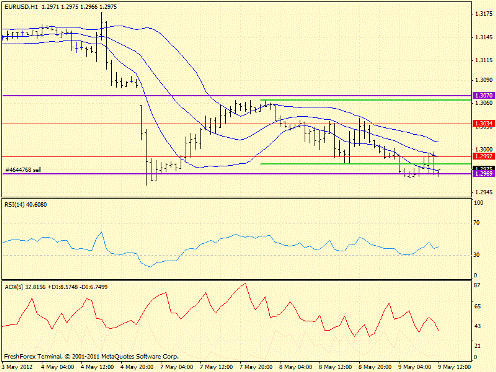Click the 1.3145 price axis label

[x=483, y=37]
